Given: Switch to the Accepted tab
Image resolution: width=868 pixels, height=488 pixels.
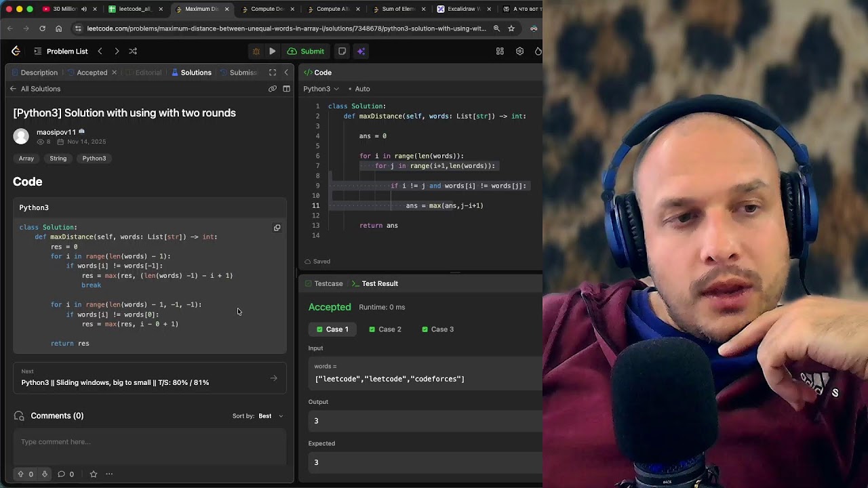Looking at the screenshot, I should tap(87, 73).
